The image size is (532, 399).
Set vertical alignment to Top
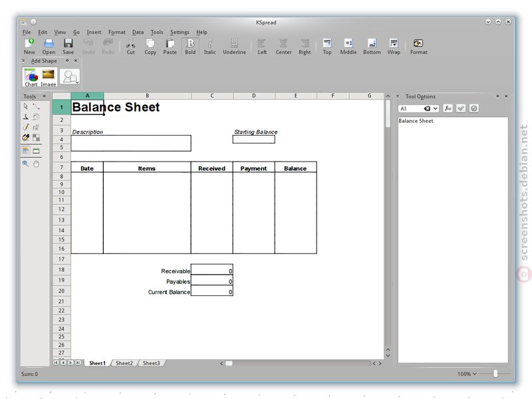[x=327, y=47]
